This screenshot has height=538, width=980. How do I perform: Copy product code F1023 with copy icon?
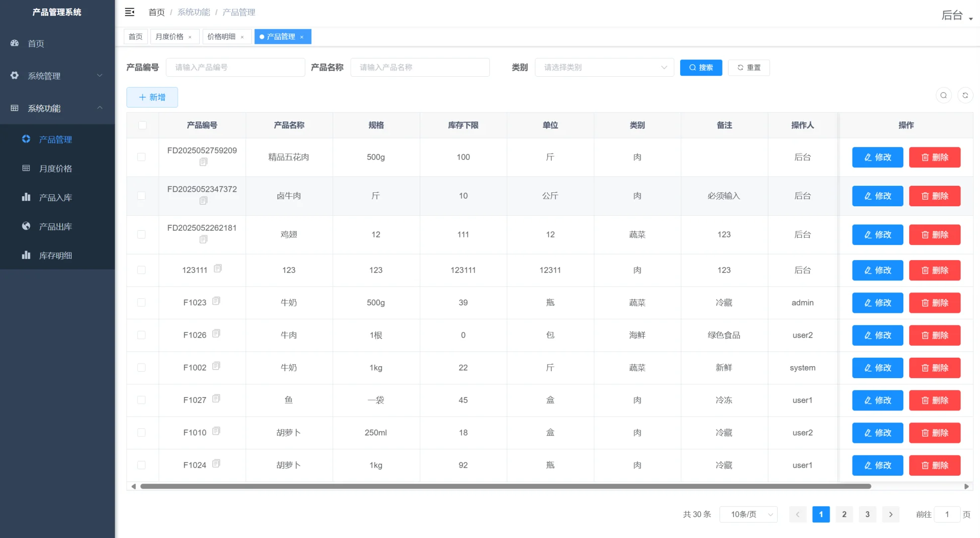coord(216,301)
